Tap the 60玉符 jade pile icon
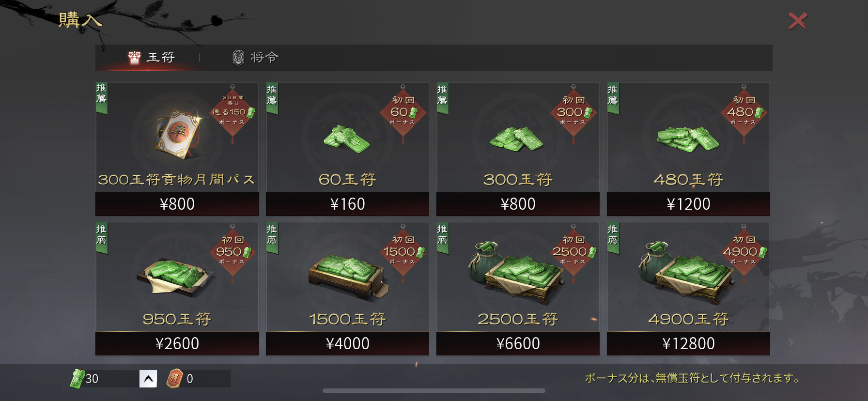 click(346, 139)
